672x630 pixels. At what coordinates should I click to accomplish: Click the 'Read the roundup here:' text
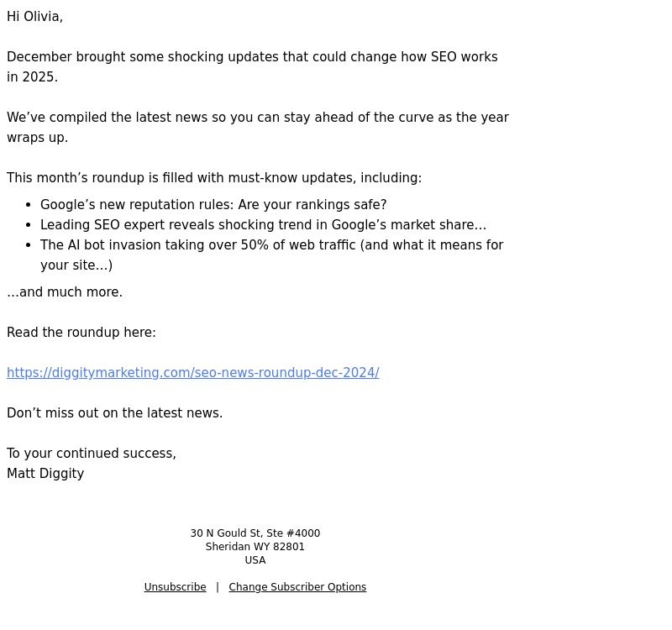[x=81, y=333]
